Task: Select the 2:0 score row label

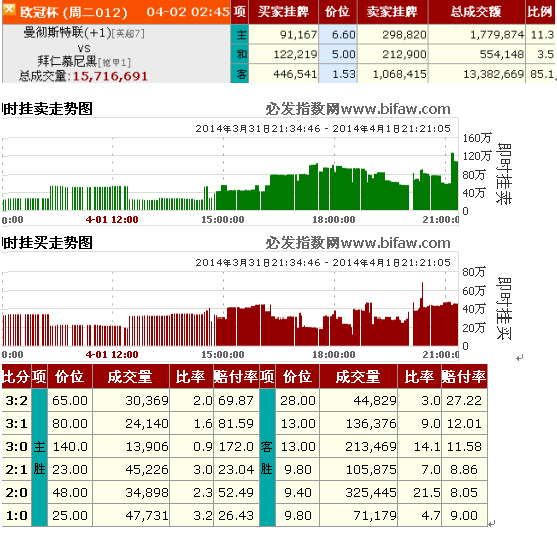Action: click(16, 492)
